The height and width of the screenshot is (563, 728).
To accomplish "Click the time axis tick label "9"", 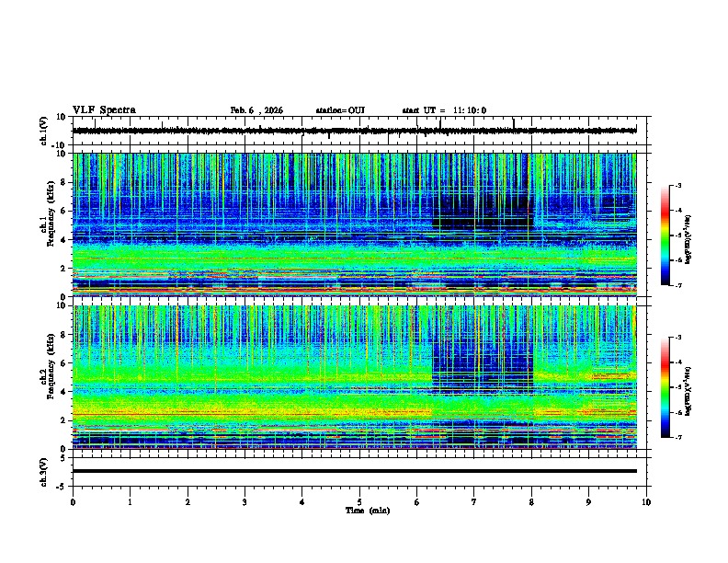I will (x=588, y=502).
